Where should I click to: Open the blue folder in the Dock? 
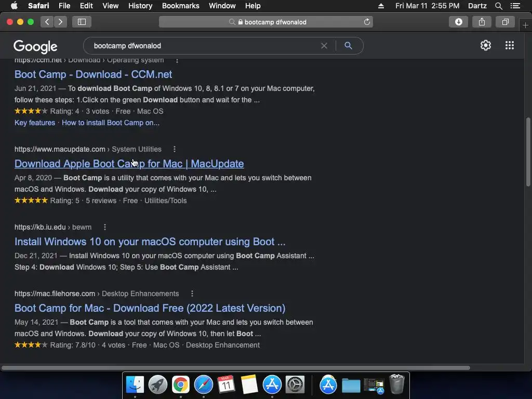(351, 385)
